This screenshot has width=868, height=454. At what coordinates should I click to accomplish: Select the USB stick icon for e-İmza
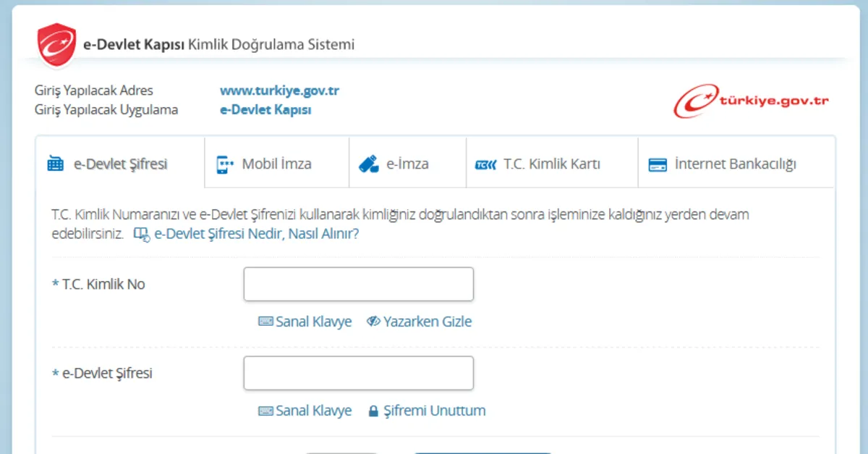point(369,164)
